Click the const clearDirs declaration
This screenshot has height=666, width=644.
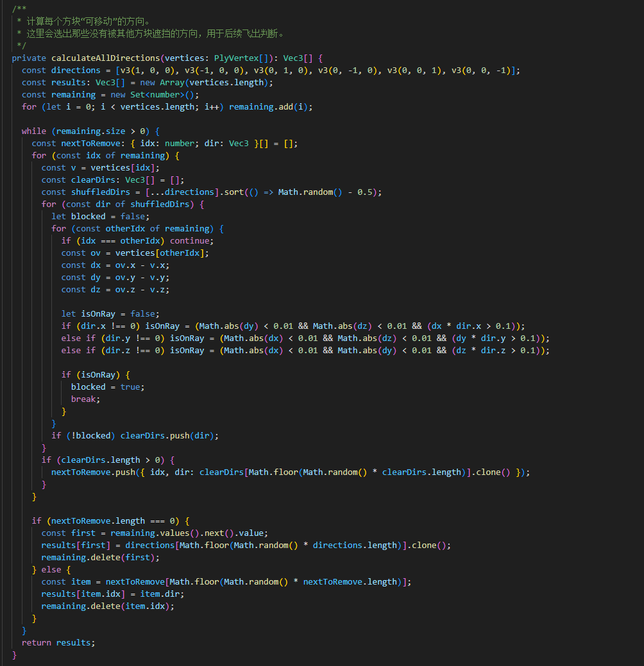[113, 180]
